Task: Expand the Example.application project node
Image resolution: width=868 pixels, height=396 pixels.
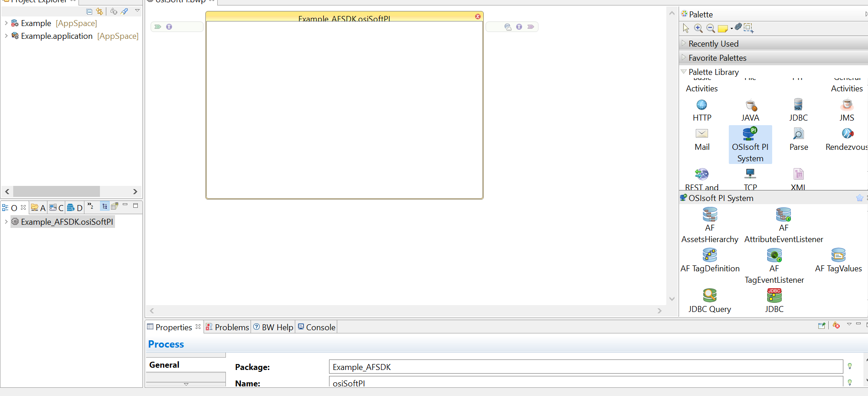Action: click(6, 36)
